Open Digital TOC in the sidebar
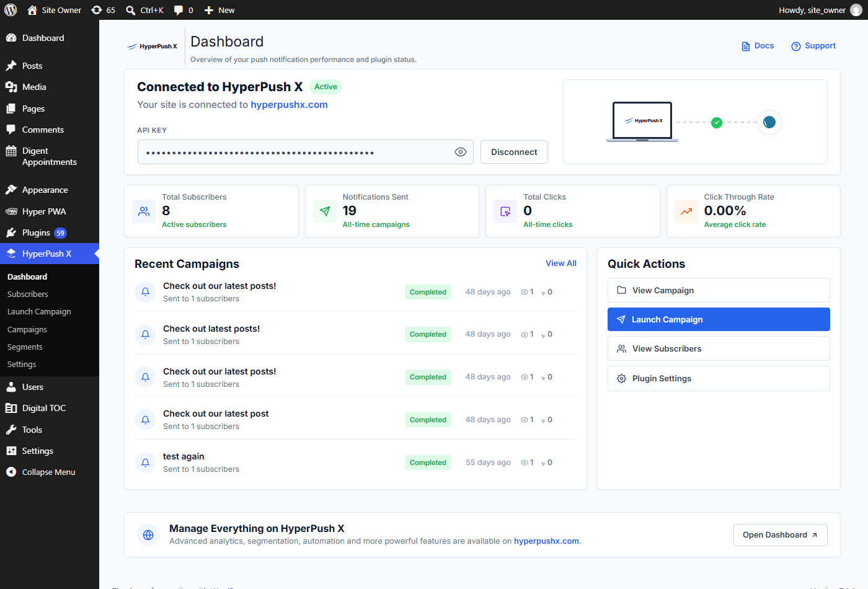The image size is (868, 589). coord(50,408)
